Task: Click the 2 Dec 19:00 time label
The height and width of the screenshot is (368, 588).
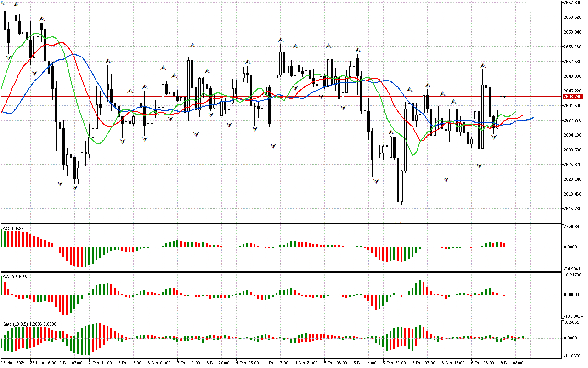Action: (130, 362)
